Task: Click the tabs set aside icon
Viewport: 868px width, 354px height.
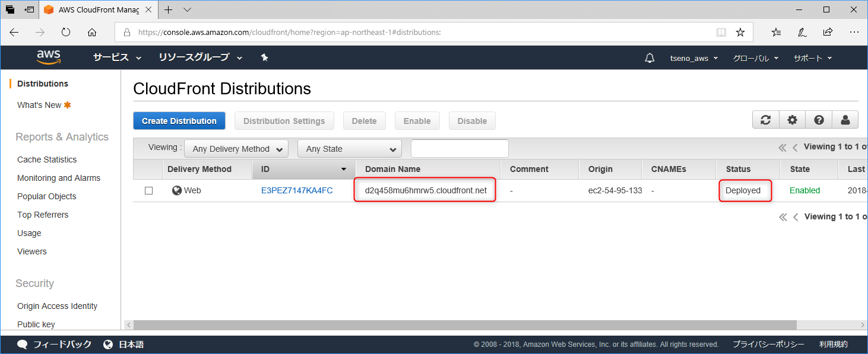Action: click(10, 9)
